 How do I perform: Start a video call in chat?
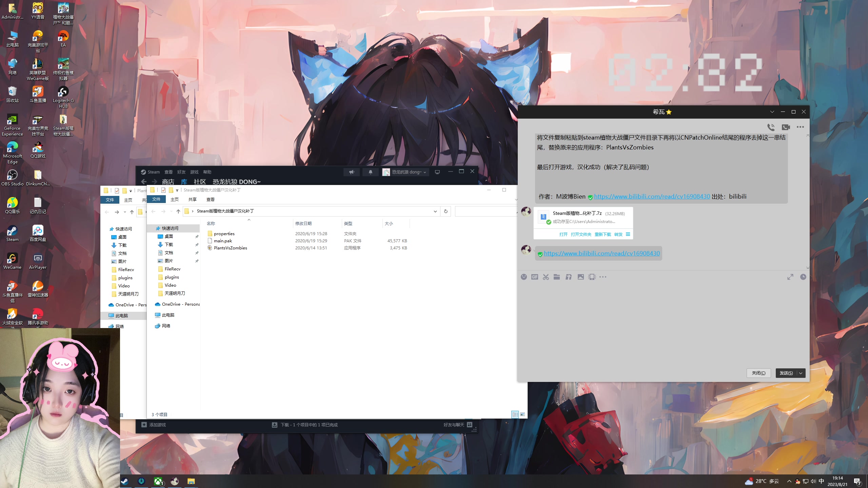(x=786, y=127)
